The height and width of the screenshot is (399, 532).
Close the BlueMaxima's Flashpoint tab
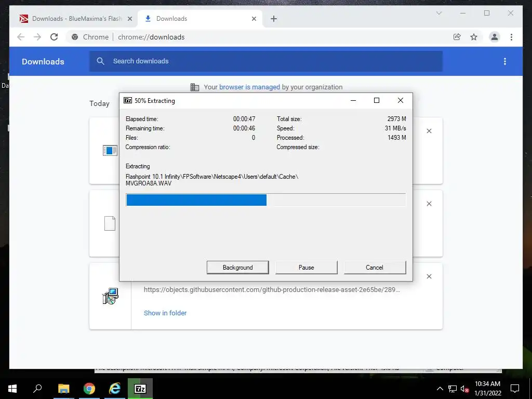tap(129, 19)
